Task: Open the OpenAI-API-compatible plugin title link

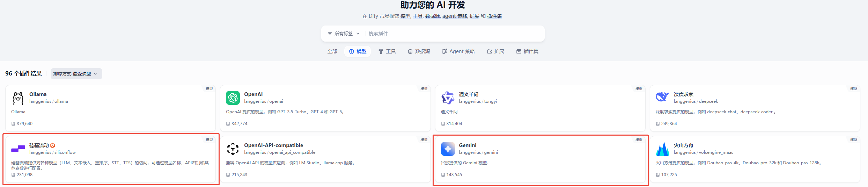Action: click(x=273, y=145)
